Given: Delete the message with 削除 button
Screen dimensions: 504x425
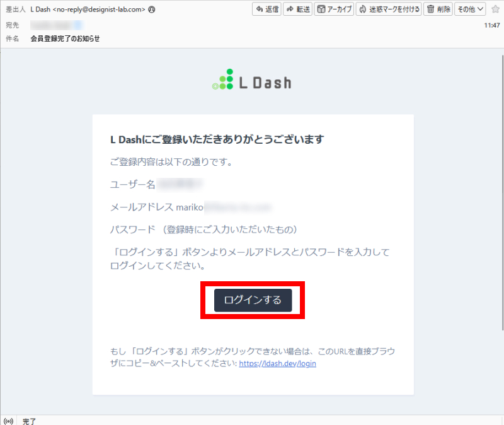Looking at the screenshot, I should [x=438, y=9].
